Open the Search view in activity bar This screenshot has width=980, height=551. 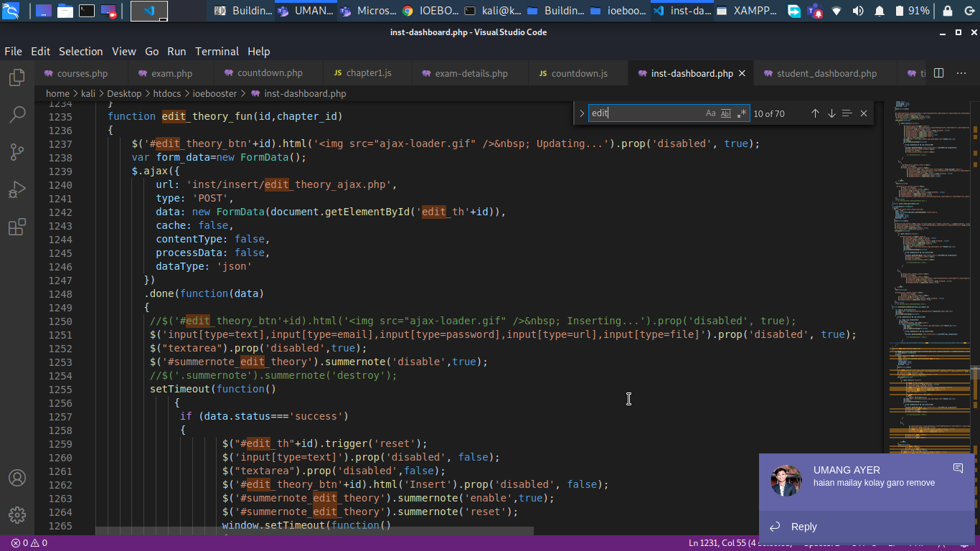pyautogui.click(x=17, y=115)
